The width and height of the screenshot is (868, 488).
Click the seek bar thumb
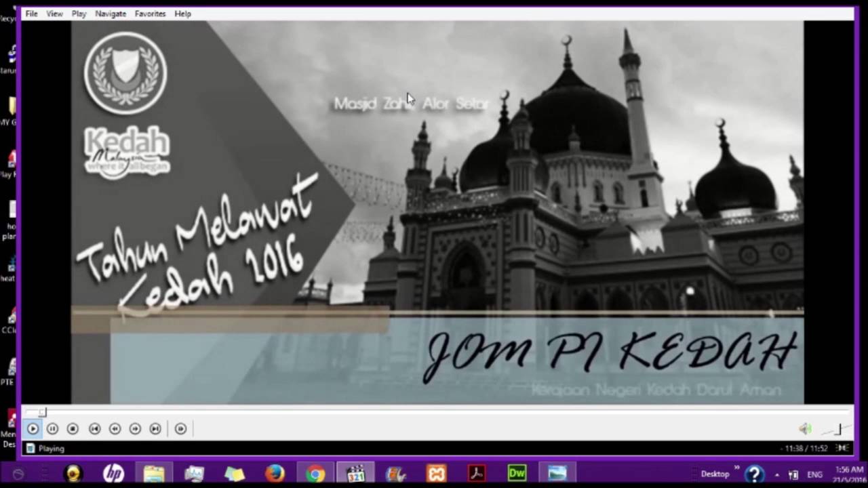tap(42, 412)
